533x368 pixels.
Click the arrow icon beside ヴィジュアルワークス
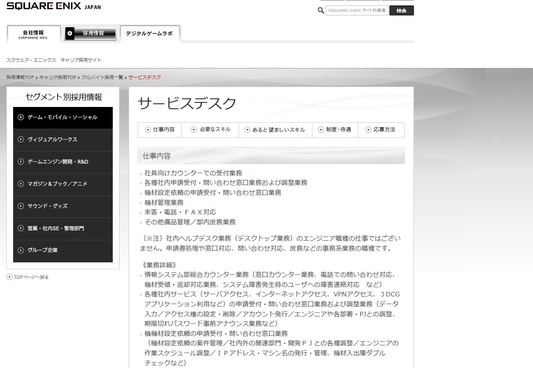(x=21, y=139)
